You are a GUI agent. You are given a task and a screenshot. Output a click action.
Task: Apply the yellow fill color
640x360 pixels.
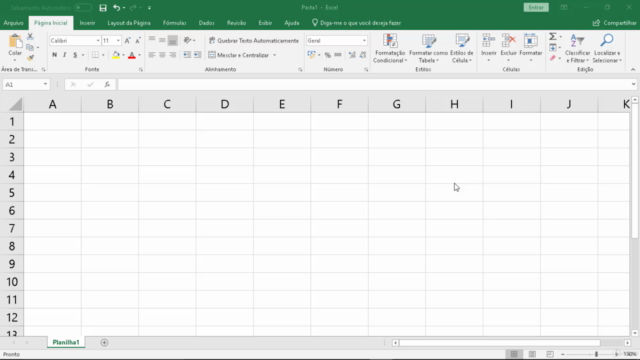(116, 55)
